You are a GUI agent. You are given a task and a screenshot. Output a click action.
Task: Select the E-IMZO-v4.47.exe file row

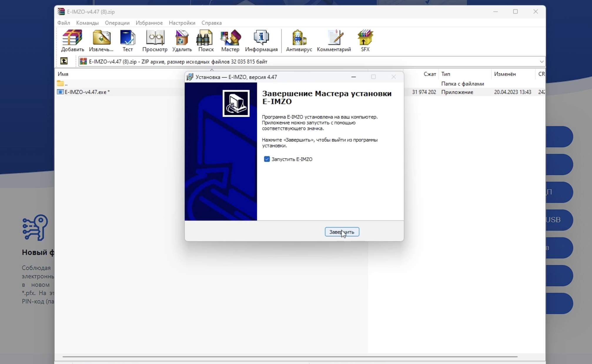pyautogui.click(x=87, y=92)
